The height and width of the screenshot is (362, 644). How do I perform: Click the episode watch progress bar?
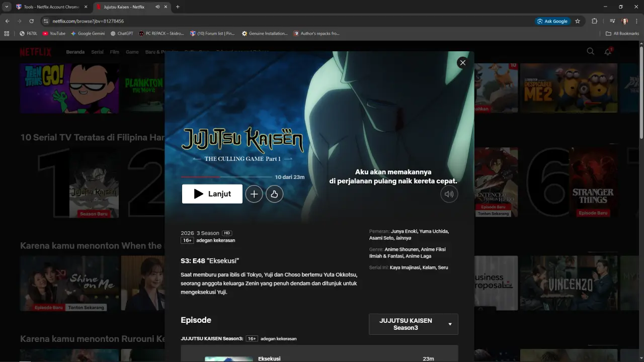tap(226, 177)
